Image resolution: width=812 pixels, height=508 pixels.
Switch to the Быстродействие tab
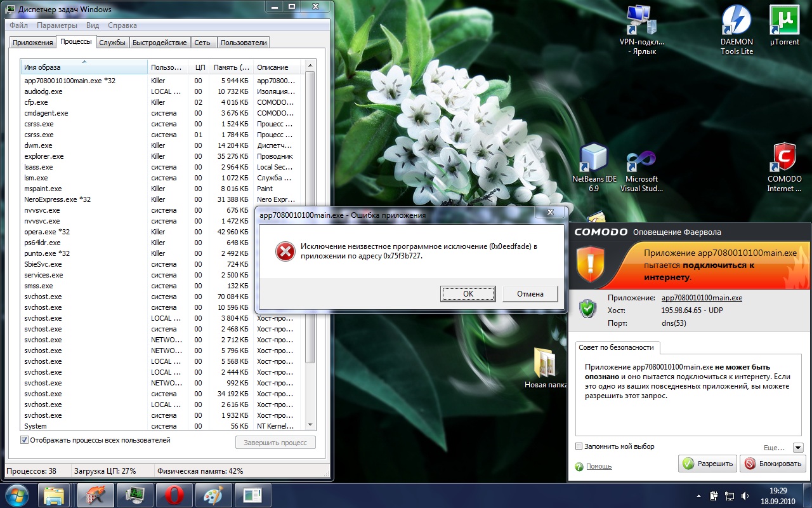(160, 43)
